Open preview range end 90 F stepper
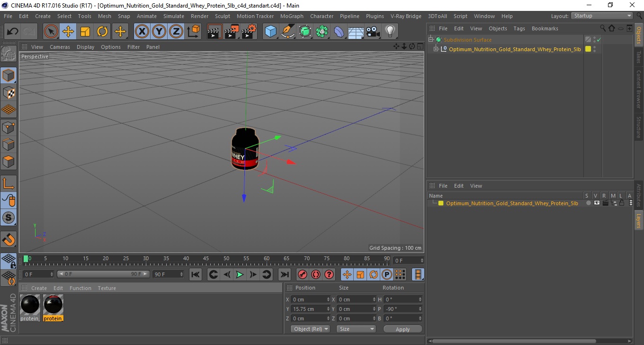644x345 pixels. point(181,274)
